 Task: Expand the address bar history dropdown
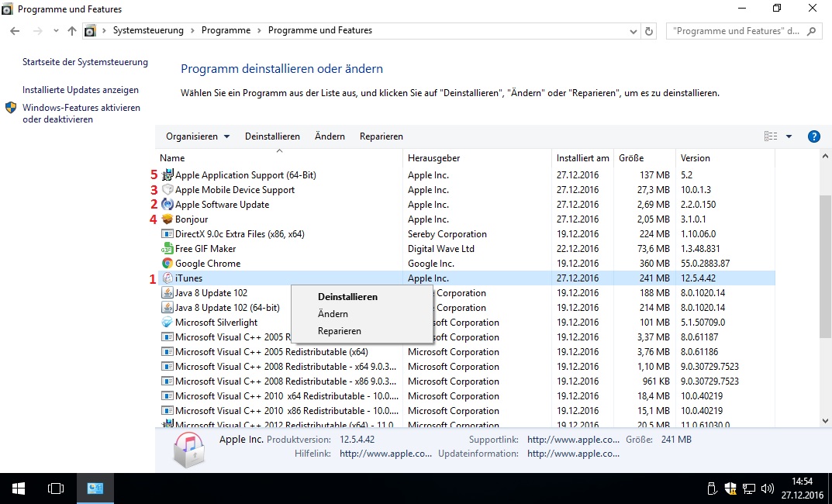(633, 31)
